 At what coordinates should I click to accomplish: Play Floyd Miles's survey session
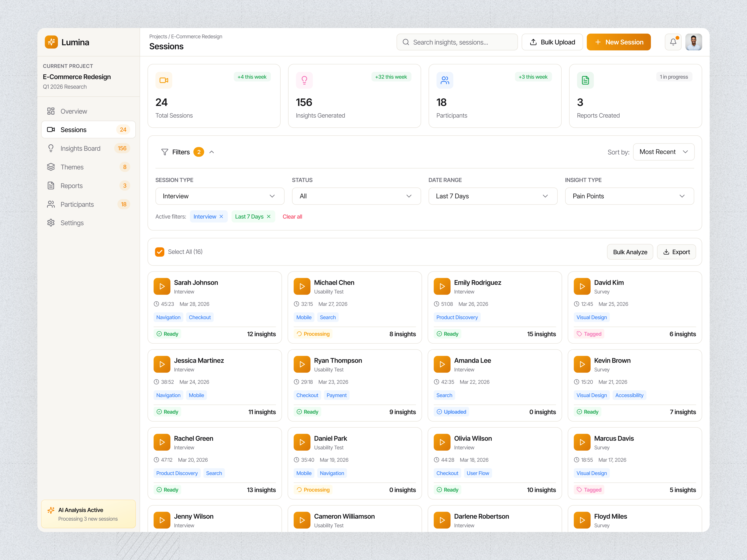tap(582, 520)
